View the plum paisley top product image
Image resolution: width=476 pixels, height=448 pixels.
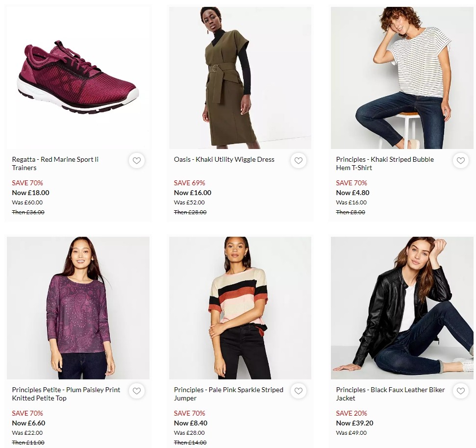(78, 308)
